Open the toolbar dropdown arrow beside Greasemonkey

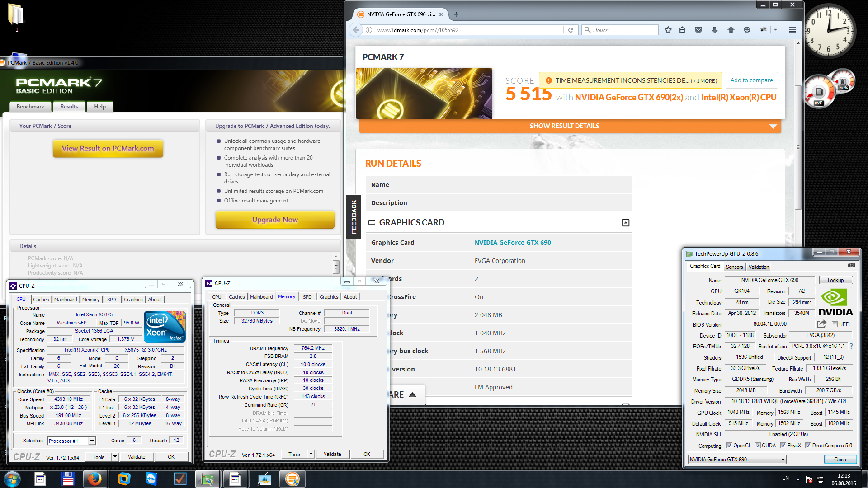tap(775, 30)
